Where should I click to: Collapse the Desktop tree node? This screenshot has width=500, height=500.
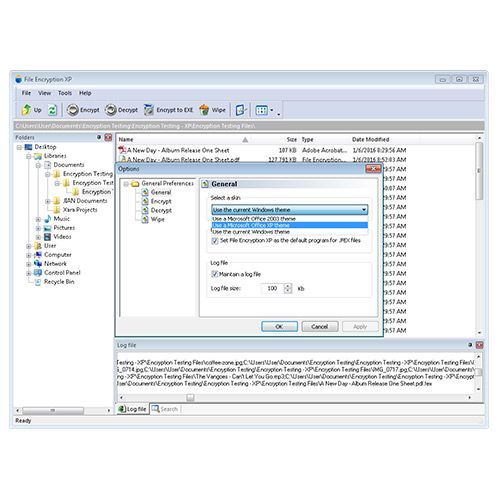[19, 147]
